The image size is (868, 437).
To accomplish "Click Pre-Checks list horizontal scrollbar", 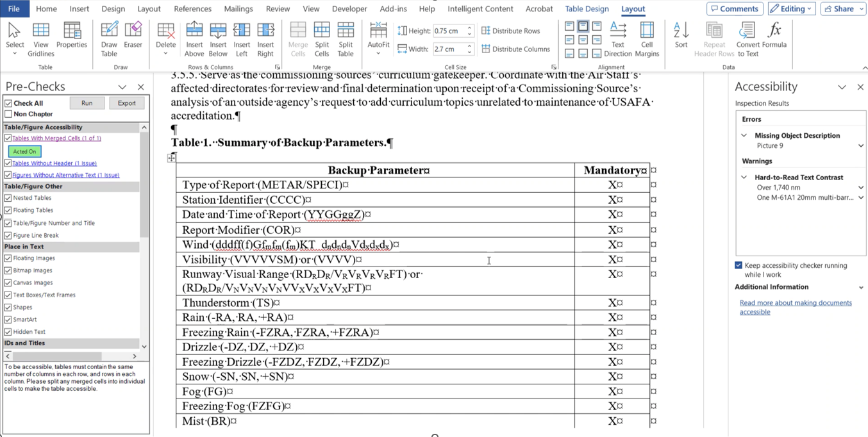I will tap(56, 356).
